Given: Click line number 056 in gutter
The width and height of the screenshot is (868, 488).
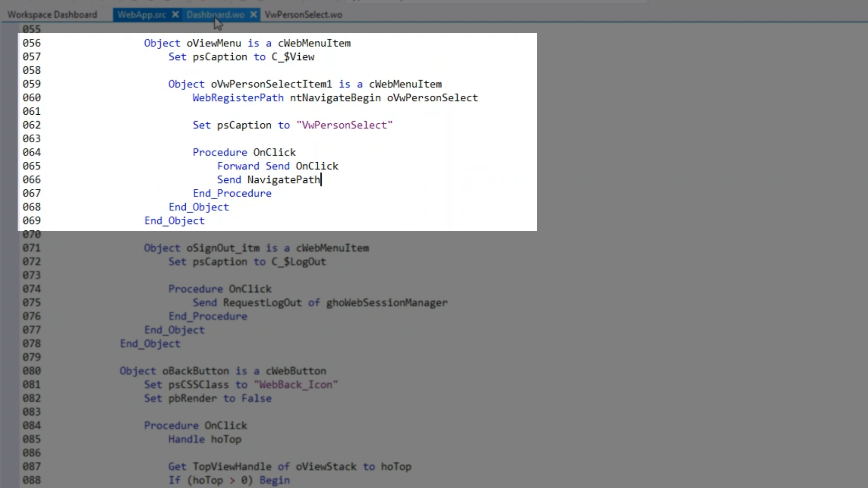Looking at the screenshot, I should pos(32,43).
